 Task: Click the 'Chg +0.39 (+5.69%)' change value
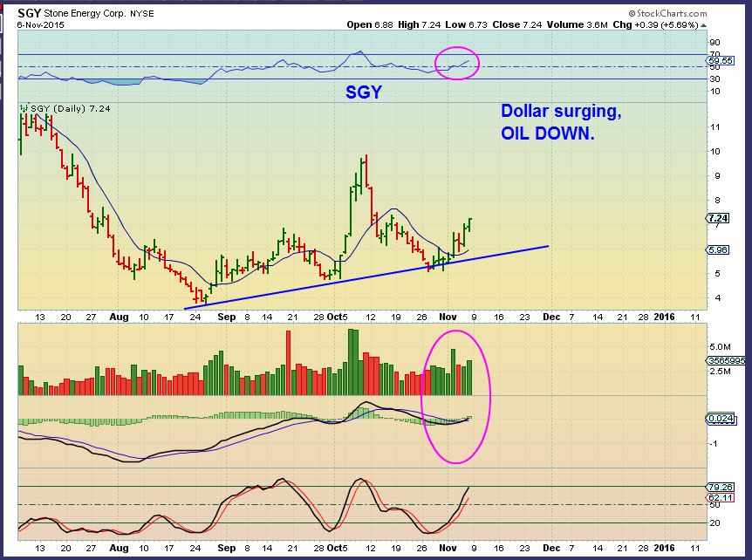[656, 25]
